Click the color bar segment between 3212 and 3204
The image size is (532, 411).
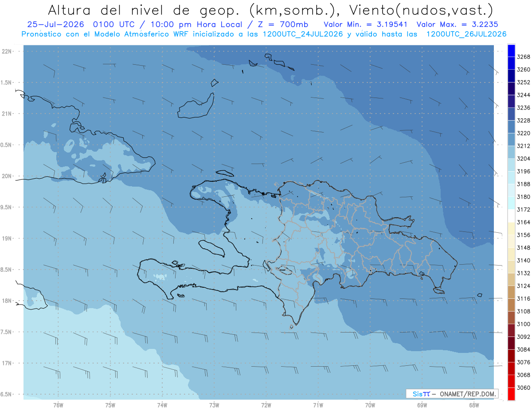[511, 152]
